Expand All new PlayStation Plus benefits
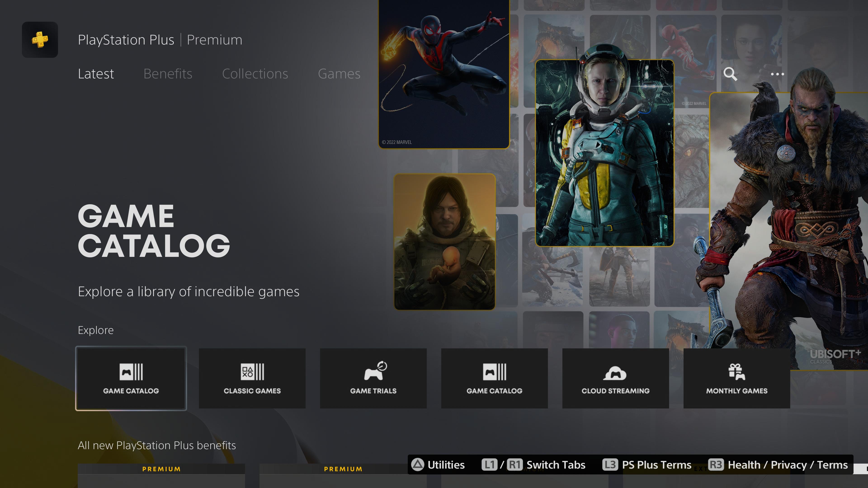The image size is (868, 488). (157, 445)
